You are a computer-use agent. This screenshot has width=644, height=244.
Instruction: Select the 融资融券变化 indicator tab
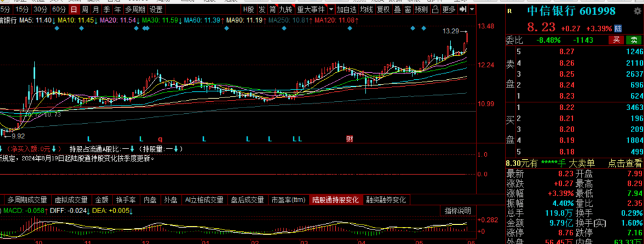coord(386,200)
